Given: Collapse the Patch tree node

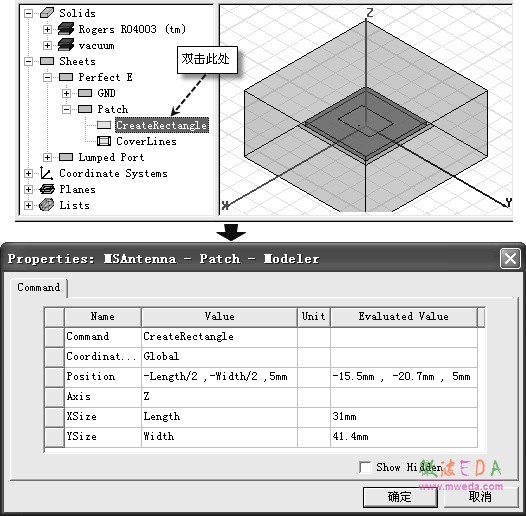Looking at the screenshot, I should coord(66,109).
